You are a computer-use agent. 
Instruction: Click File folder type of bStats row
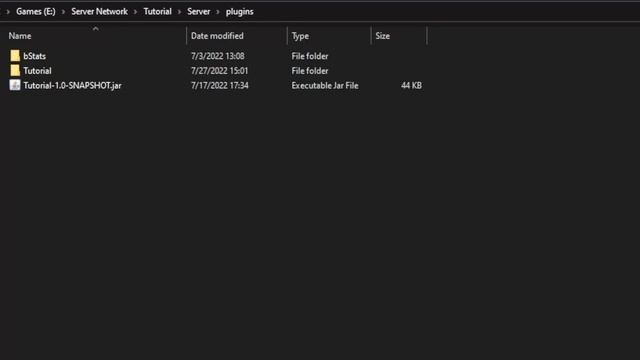click(310, 56)
